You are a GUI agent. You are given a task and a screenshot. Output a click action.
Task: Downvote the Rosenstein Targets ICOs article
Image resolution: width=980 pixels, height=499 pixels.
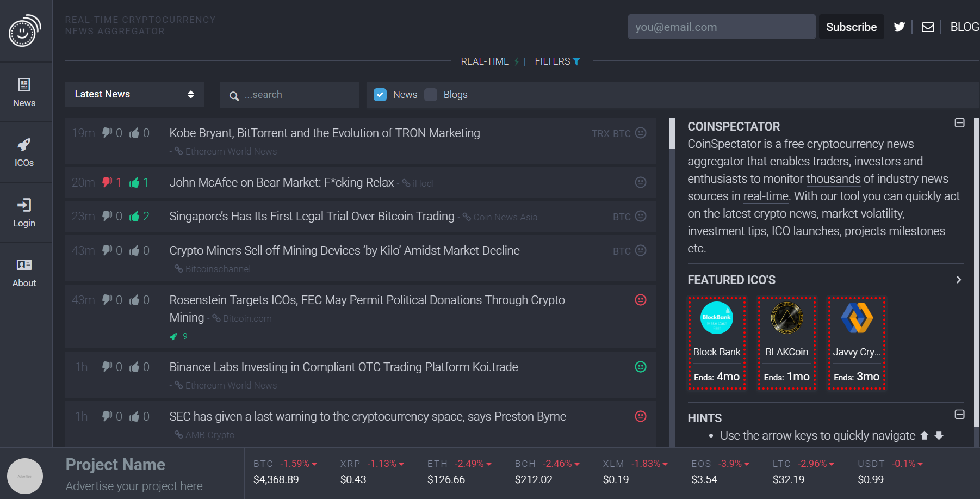(x=107, y=300)
